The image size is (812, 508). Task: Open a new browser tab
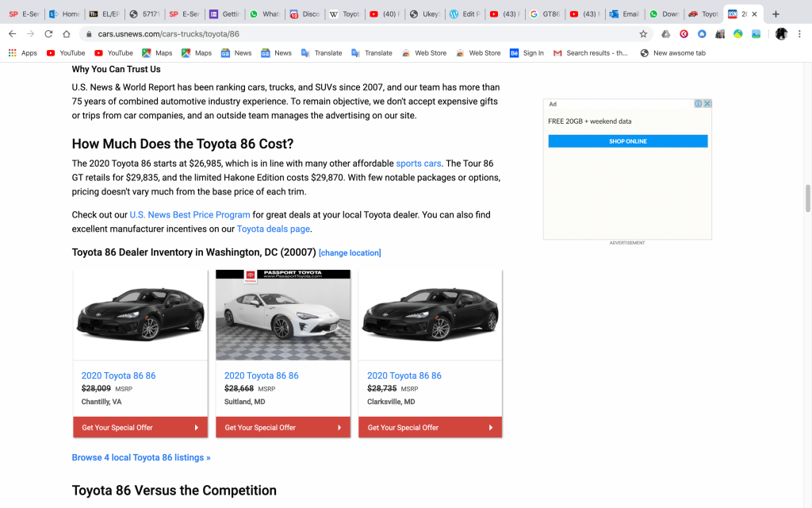click(x=776, y=14)
